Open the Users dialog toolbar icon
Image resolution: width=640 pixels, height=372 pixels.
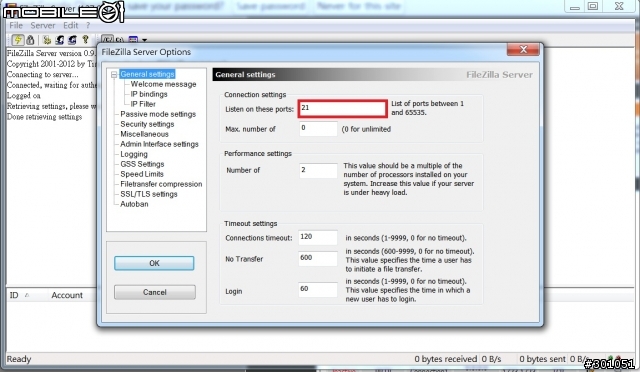[x=60, y=40]
